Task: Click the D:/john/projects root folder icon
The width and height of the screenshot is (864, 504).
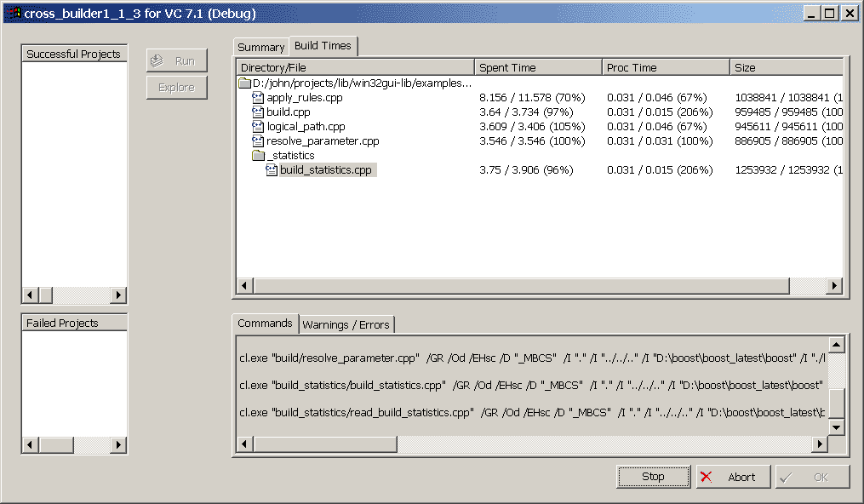Action: [x=245, y=83]
